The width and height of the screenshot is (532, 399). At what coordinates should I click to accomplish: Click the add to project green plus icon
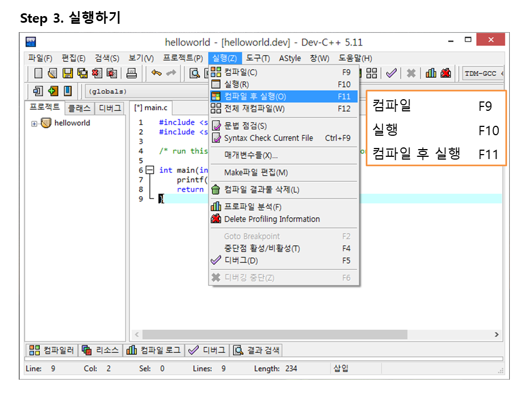point(53,91)
